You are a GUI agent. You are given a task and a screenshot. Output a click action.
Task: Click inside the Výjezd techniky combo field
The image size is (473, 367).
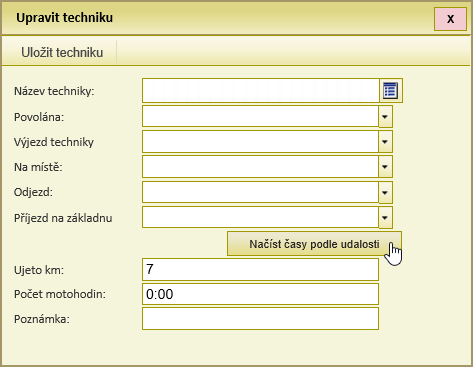pyautogui.click(x=260, y=142)
